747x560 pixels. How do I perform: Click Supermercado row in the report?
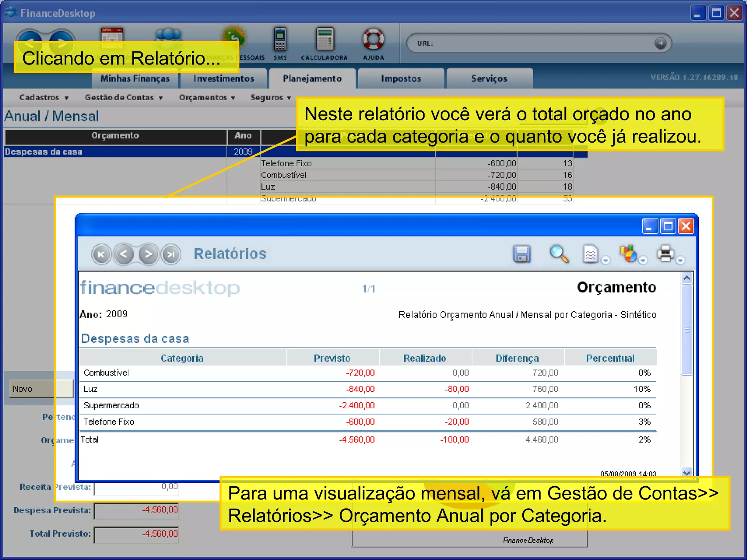click(368, 405)
